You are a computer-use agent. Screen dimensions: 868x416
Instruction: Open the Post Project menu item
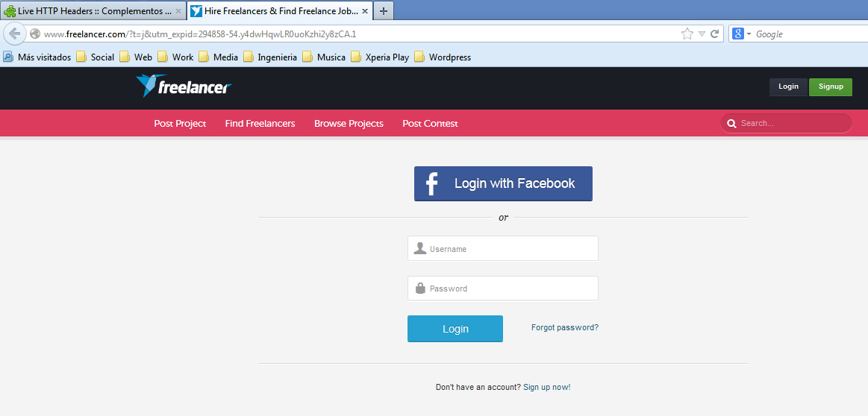pyautogui.click(x=180, y=123)
